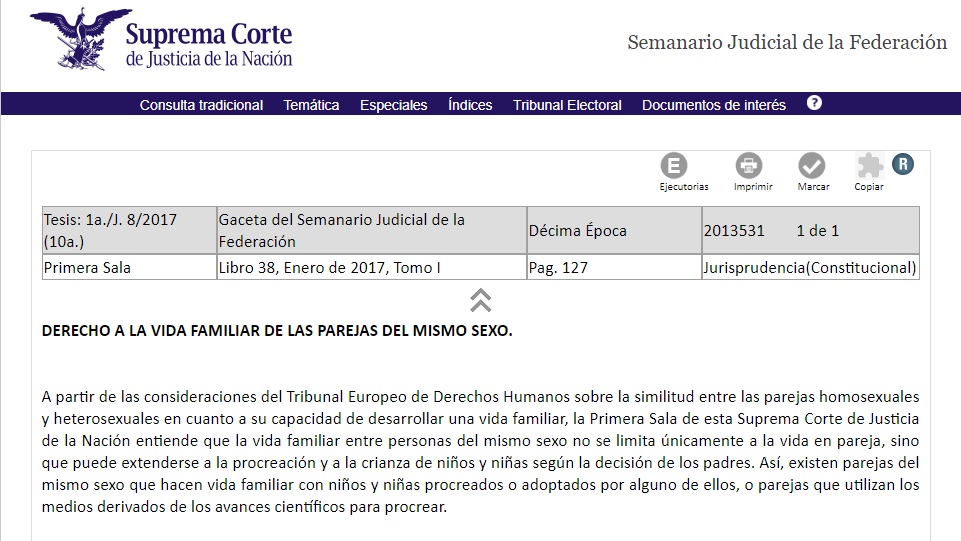The image size is (961, 541).
Task: Select the registry number 2013531
Action: 734,231
